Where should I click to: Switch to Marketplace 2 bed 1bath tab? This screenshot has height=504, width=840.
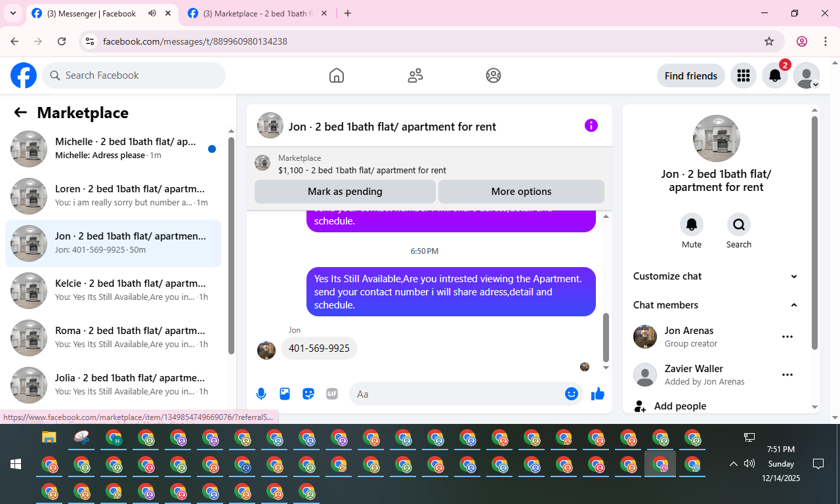(259, 14)
